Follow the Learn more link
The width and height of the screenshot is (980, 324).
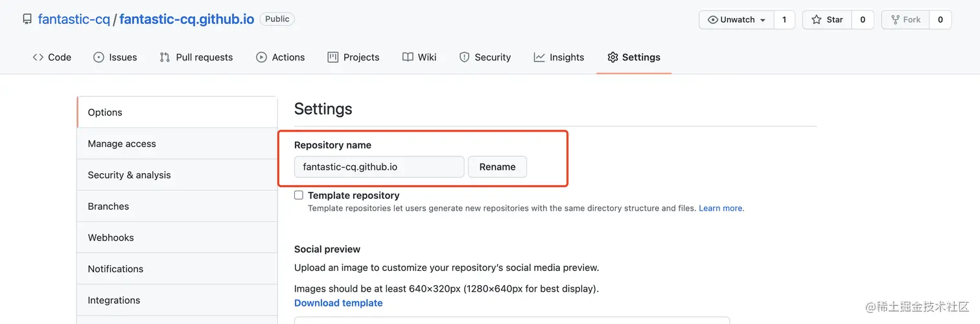pos(721,209)
